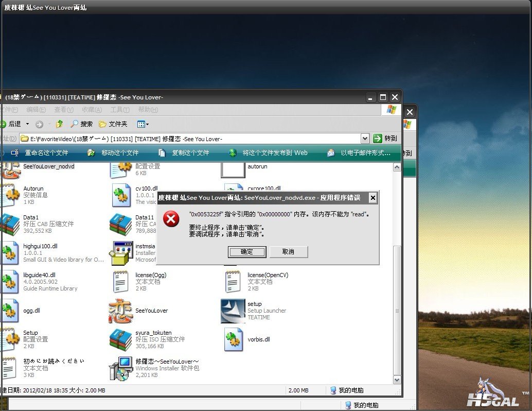Viewport: 532px width, 411px height.
Task: Select the license(OpenCV) text file icon
Action: coord(233,282)
